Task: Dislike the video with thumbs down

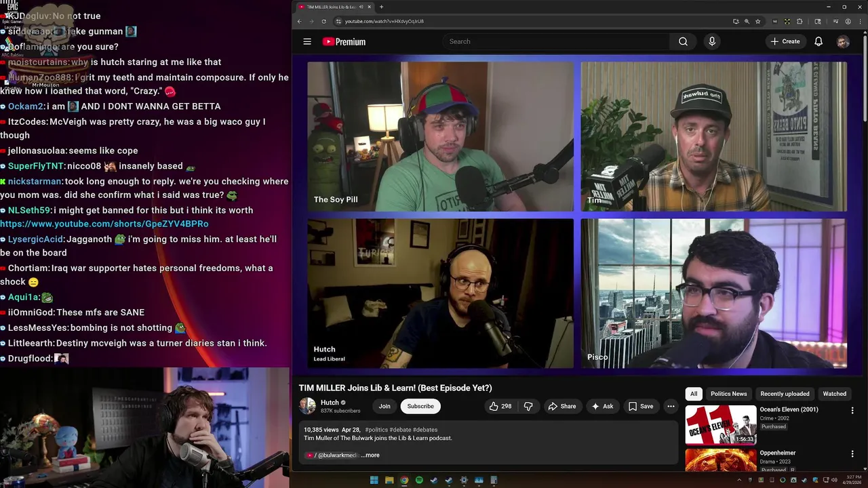Action: click(528, 406)
